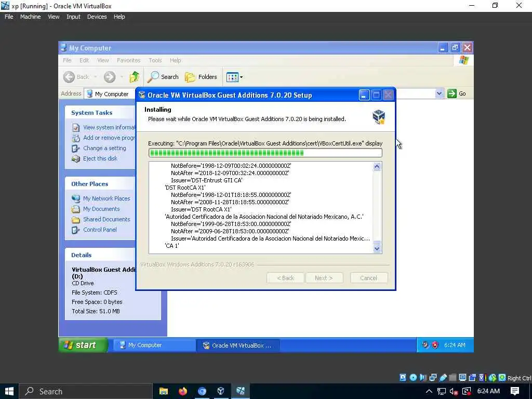Click View system information link
The height and width of the screenshot is (399, 532).
pyautogui.click(x=109, y=128)
